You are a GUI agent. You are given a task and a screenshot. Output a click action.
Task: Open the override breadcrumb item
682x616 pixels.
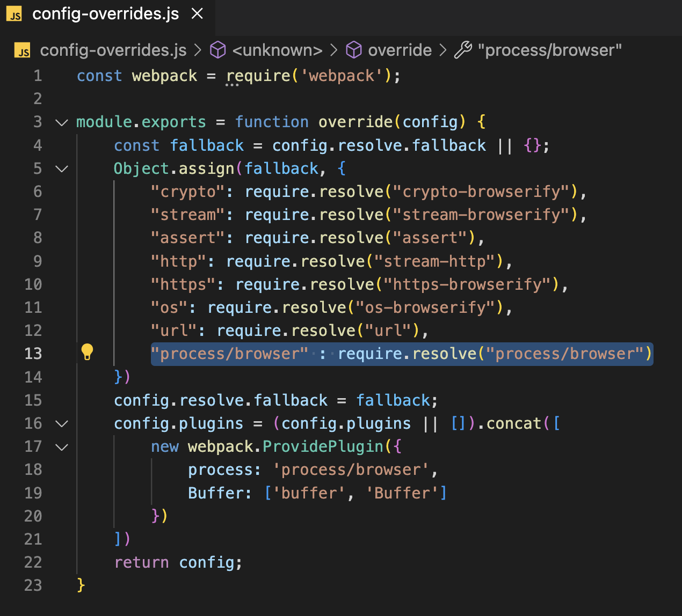click(400, 50)
